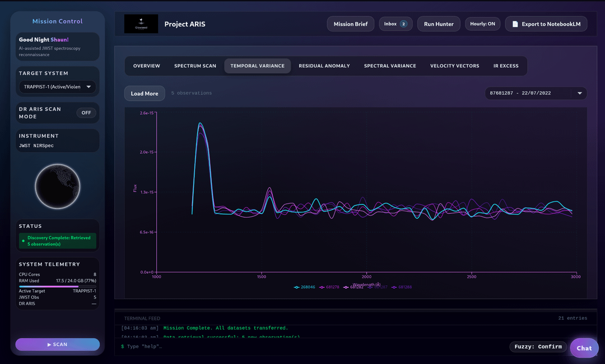Toggle the Fuzzy: Confirm option
The image size is (605, 364).
(538, 347)
